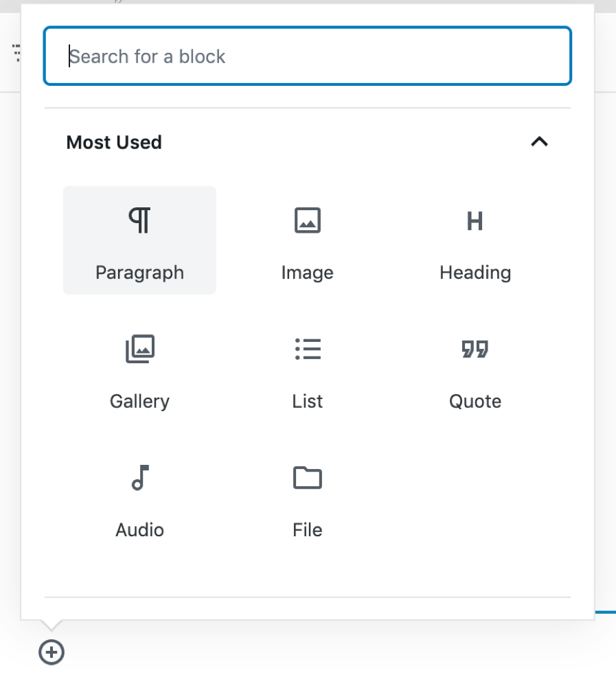Image resolution: width=616 pixels, height=688 pixels.
Task: Pick the Heading text label
Action: [x=475, y=273]
